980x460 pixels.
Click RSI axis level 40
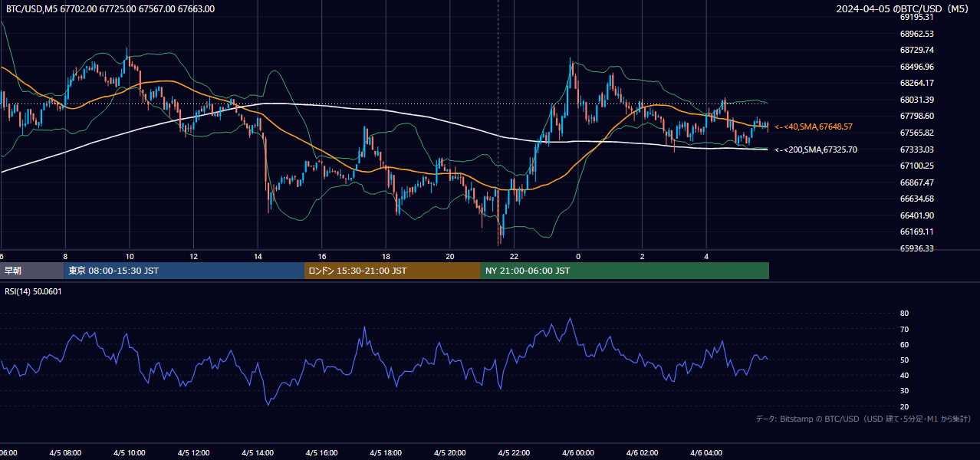tap(904, 375)
